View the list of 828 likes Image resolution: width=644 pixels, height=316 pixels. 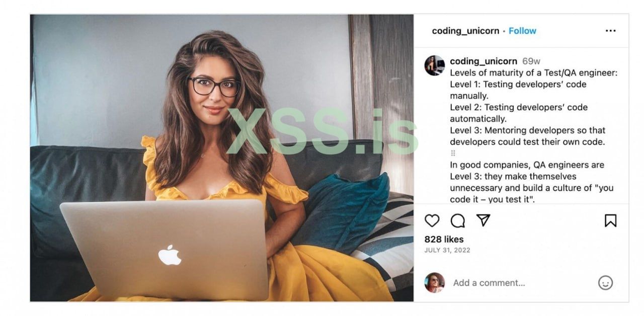click(444, 240)
